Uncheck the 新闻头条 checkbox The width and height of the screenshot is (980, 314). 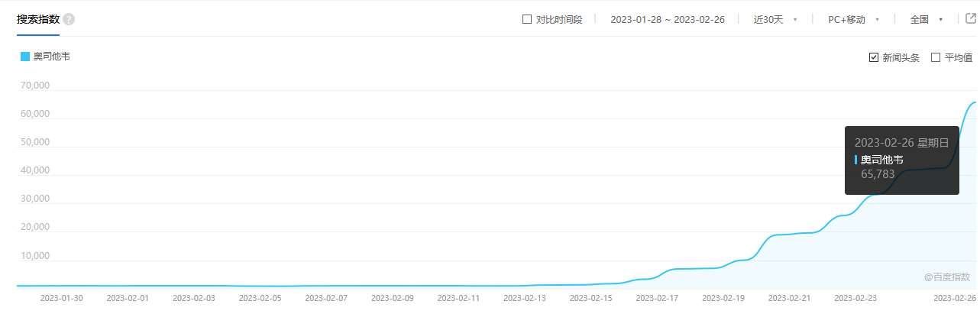coord(874,57)
